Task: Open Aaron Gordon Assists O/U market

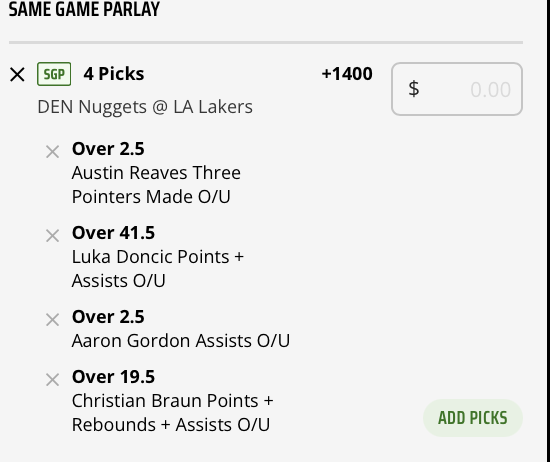Action: click(181, 341)
